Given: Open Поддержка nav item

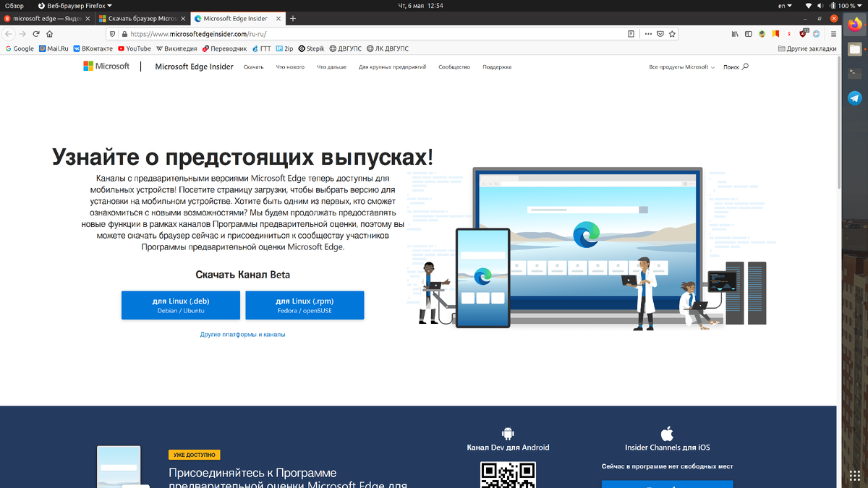Looking at the screenshot, I should [x=497, y=67].
